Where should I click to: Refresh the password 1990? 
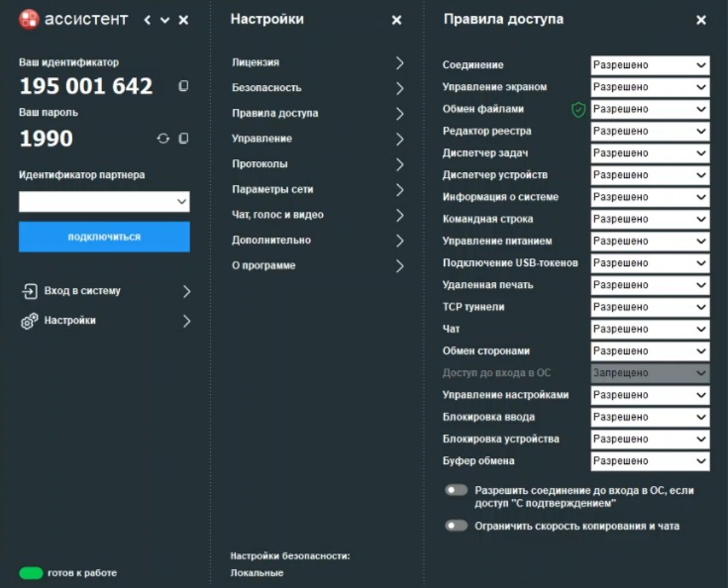click(x=163, y=139)
